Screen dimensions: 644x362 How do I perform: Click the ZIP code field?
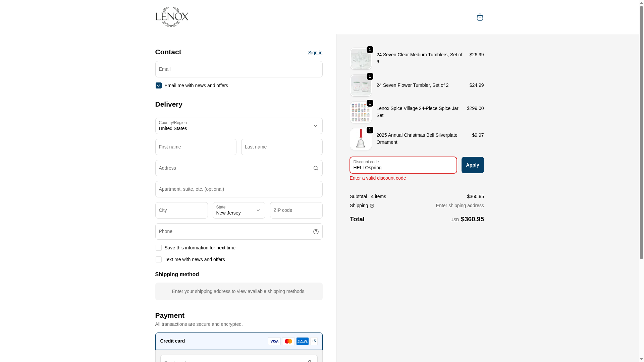(x=296, y=210)
